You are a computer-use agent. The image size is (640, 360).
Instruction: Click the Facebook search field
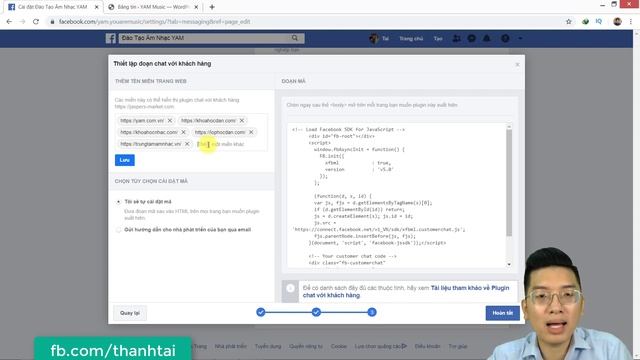point(204,38)
